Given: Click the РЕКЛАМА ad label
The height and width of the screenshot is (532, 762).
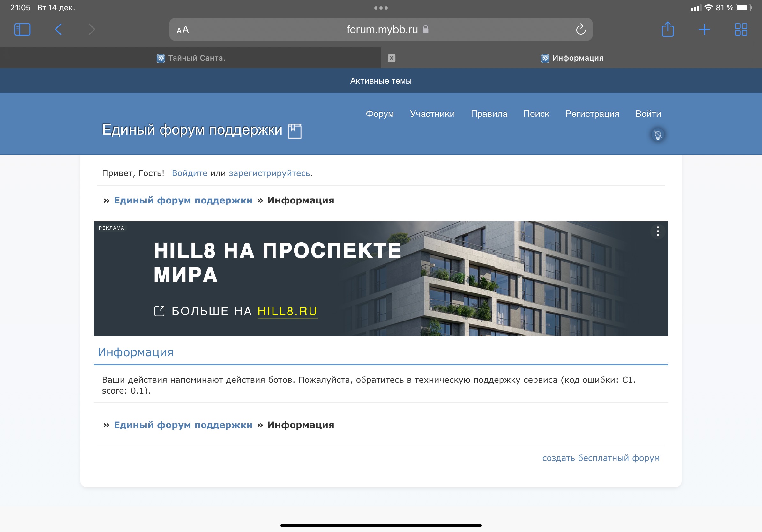Looking at the screenshot, I should 111,228.
